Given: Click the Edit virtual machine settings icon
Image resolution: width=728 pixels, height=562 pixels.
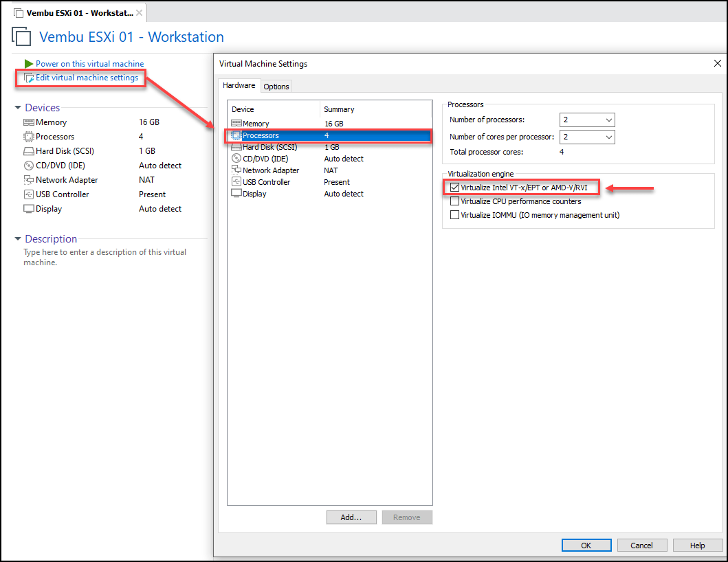Looking at the screenshot, I should pos(29,78).
